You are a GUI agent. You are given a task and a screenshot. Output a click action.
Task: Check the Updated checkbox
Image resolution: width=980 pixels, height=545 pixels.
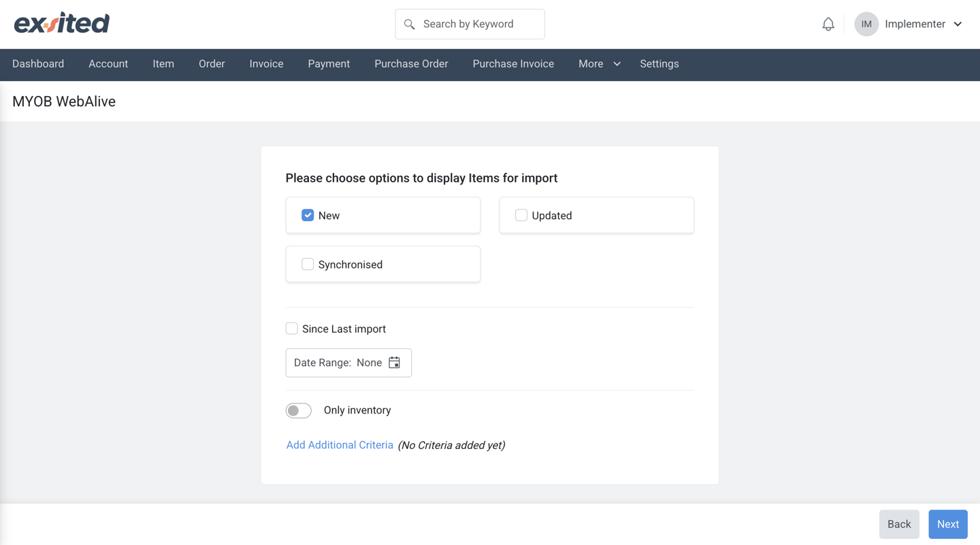(x=521, y=215)
